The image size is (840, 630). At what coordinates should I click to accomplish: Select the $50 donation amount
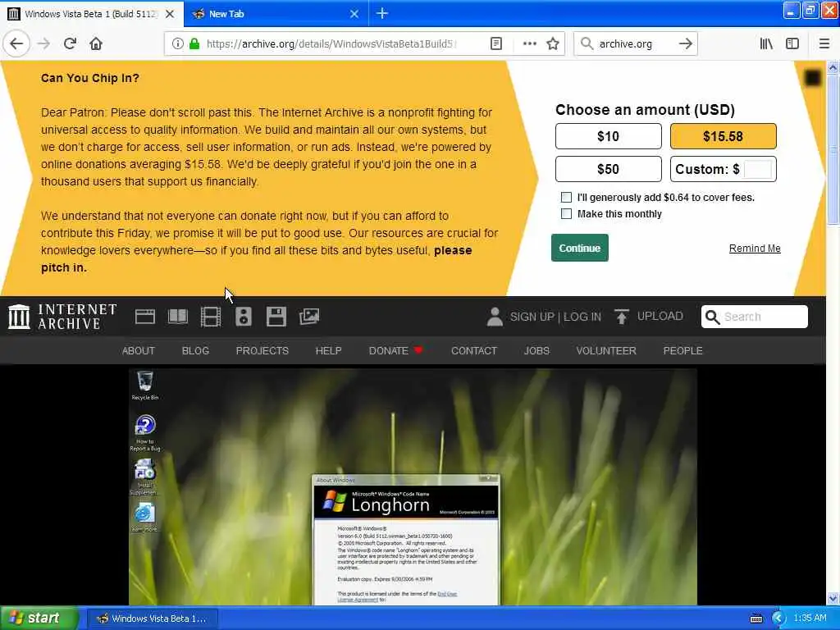tap(608, 169)
